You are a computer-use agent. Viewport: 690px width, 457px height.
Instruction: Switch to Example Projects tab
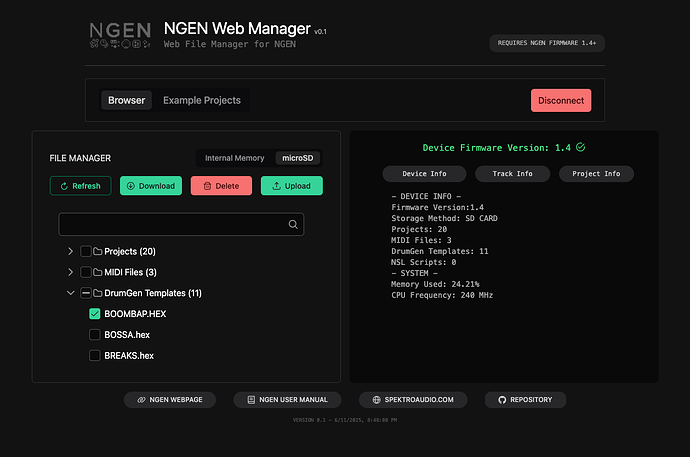pyautogui.click(x=203, y=100)
